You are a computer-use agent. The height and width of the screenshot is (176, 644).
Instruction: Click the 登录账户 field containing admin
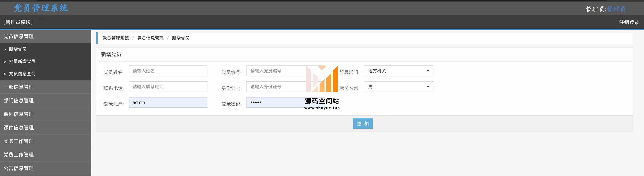click(168, 102)
